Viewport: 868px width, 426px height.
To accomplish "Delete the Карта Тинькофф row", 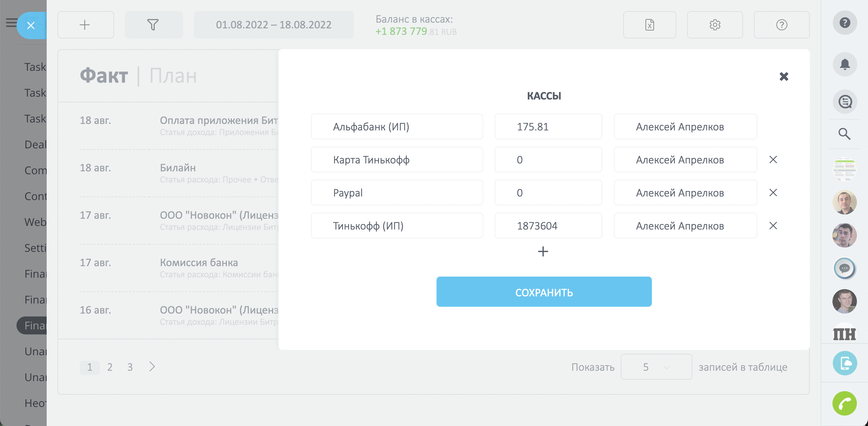I will (773, 159).
